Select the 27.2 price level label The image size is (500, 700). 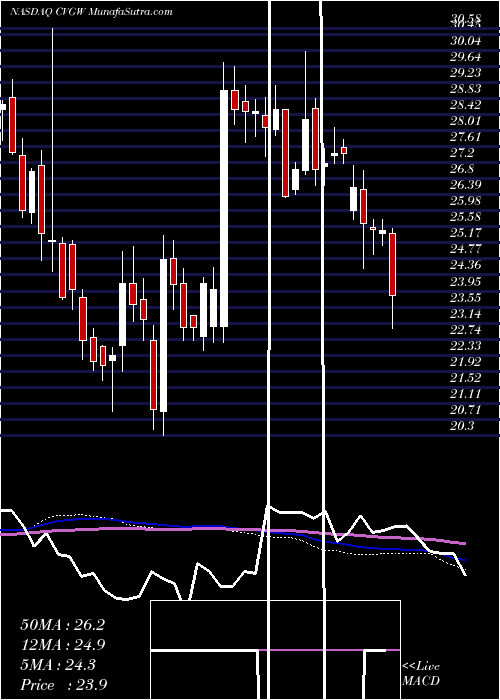(463, 153)
